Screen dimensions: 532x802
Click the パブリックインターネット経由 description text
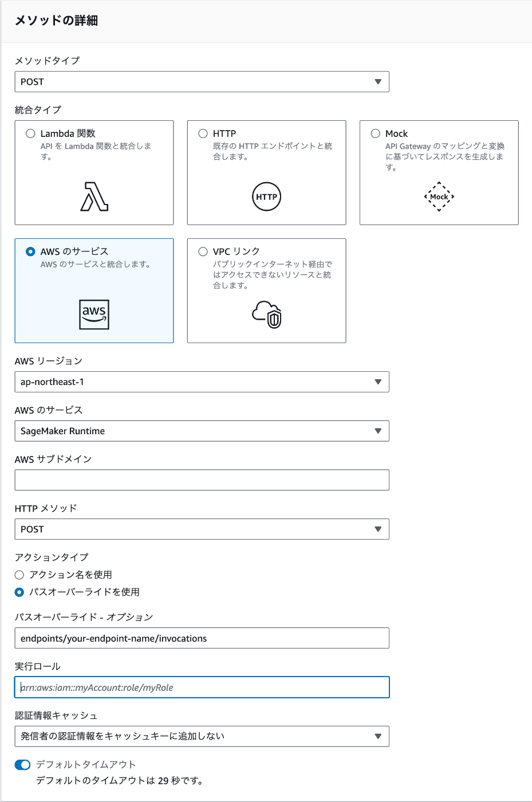tap(273, 274)
